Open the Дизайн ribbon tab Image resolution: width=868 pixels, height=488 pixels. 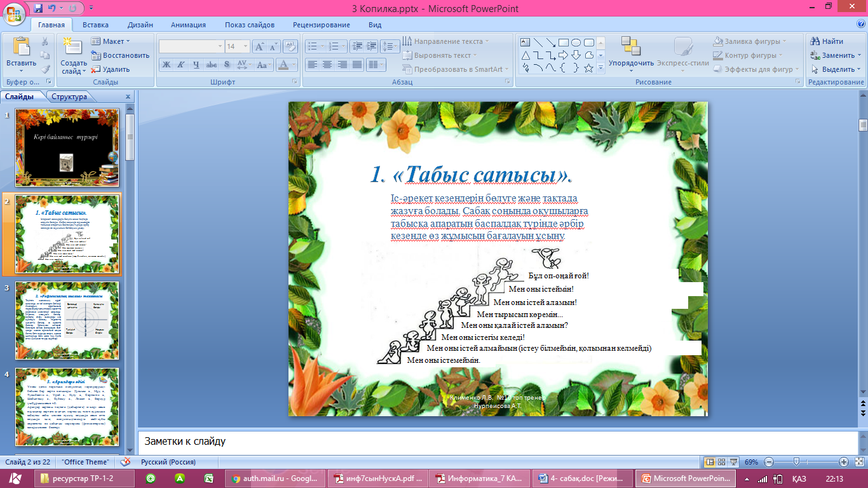tap(140, 25)
